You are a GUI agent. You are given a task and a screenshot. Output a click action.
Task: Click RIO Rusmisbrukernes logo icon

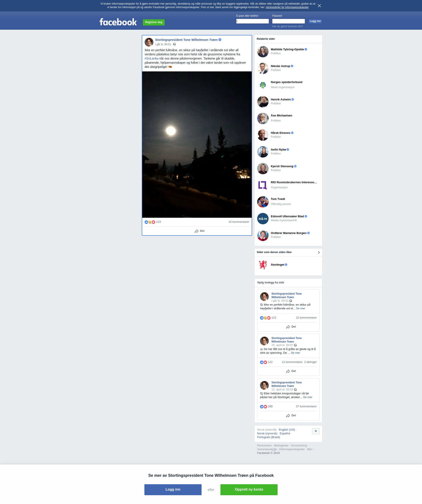263,185
